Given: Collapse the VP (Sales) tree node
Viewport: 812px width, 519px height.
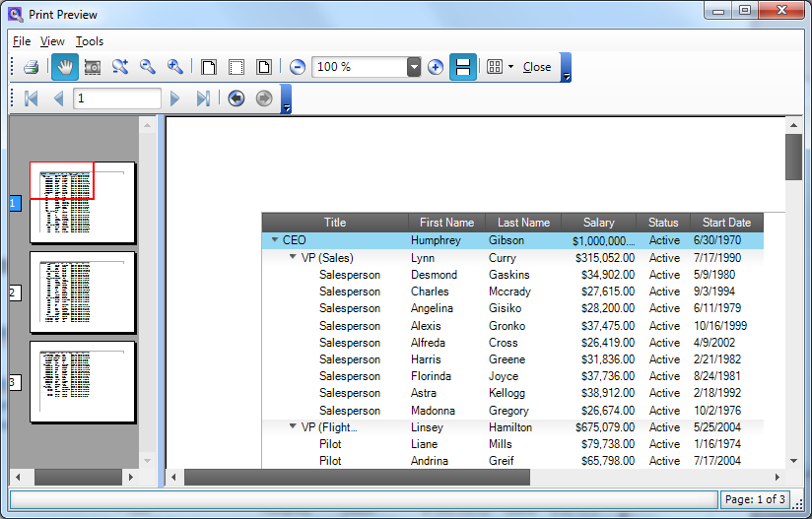Looking at the screenshot, I should pyautogui.click(x=293, y=258).
